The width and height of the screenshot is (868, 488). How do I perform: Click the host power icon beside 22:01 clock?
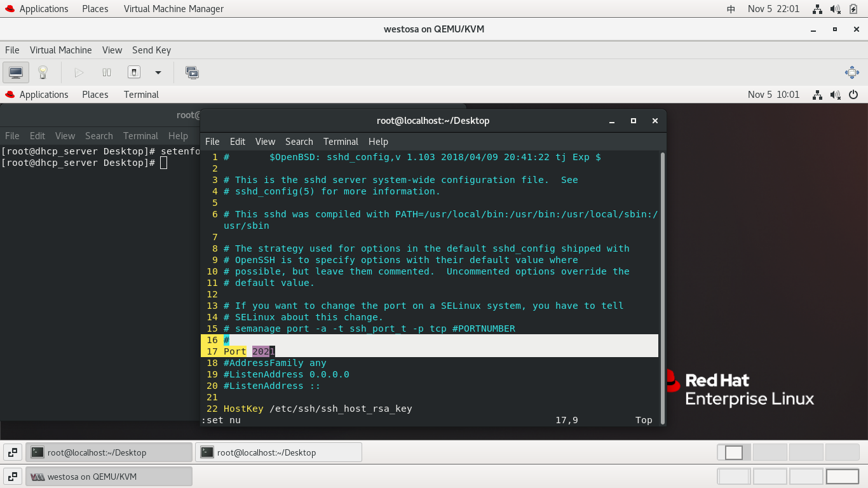(853, 9)
